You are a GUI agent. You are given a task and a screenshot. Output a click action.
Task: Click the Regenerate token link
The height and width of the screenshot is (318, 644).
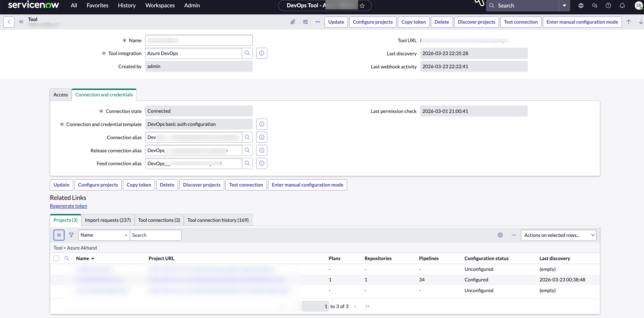pos(69,206)
